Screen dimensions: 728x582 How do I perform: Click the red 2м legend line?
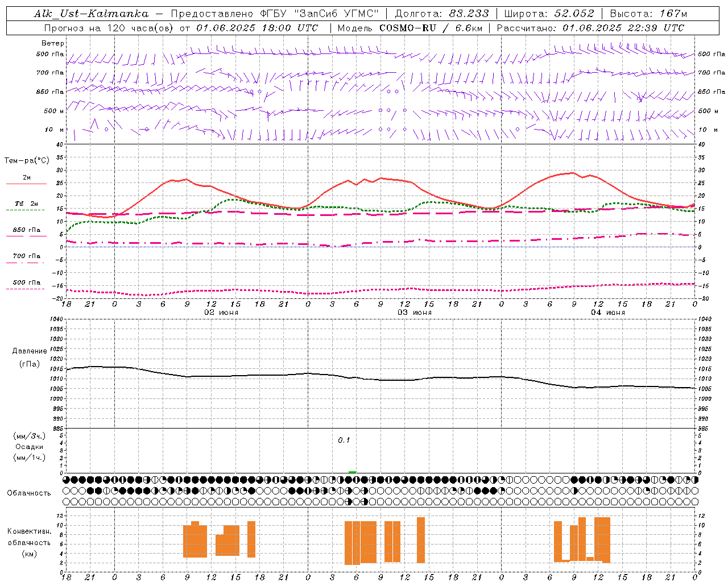click(26, 184)
